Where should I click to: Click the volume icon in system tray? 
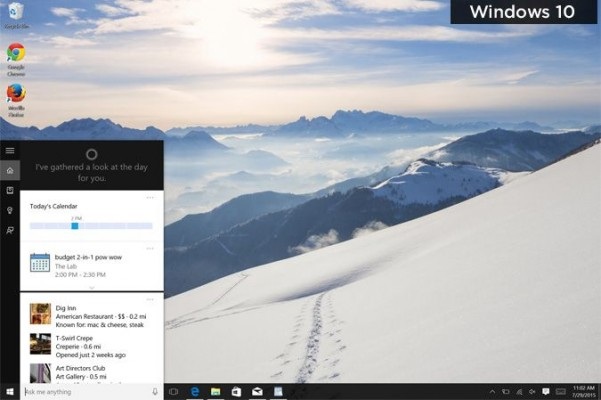click(532, 392)
